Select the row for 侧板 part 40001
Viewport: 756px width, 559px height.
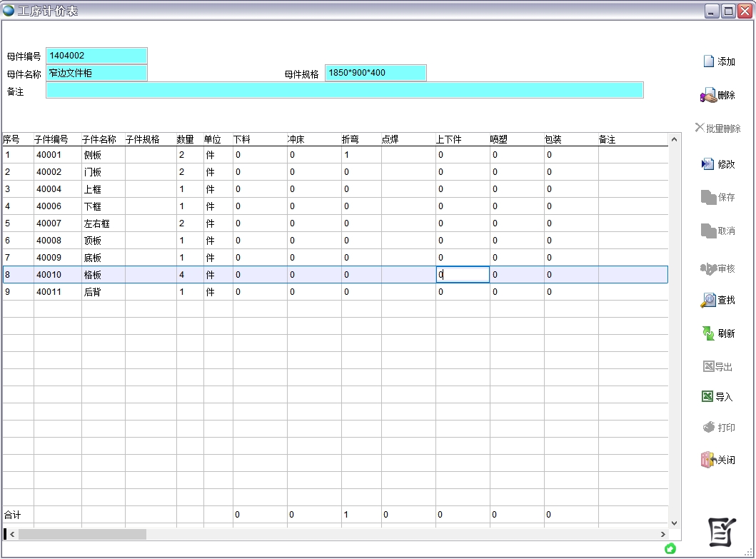coord(93,155)
